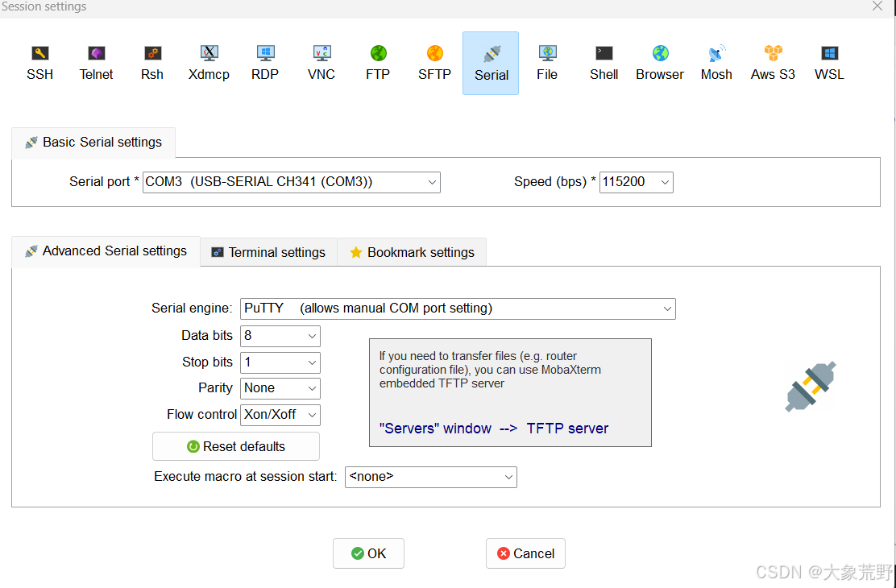Open the Flow control dropdown
The width and height of the screenshot is (896, 588).
click(x=280, y=415)
